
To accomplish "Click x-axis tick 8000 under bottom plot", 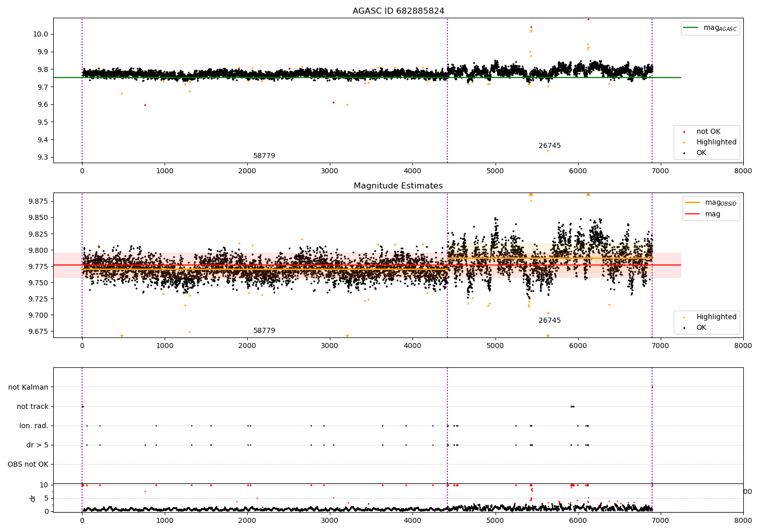I will [743, 520].
